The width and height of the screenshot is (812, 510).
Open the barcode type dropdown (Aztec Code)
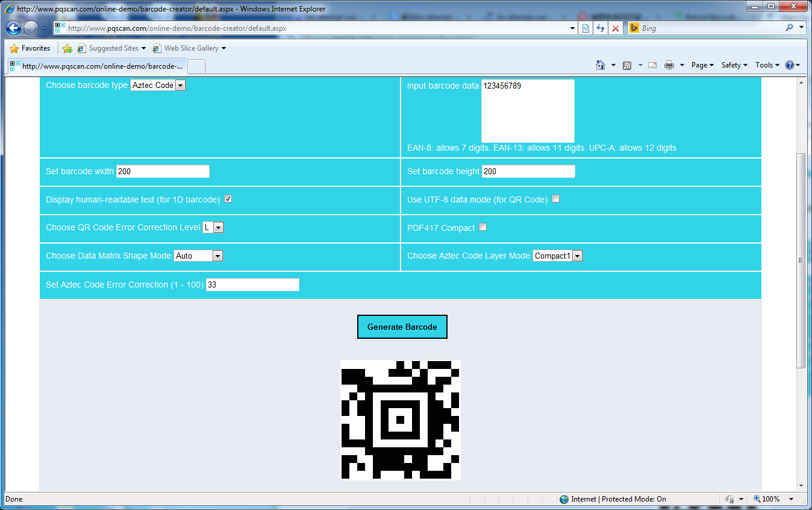coord(158,86)
